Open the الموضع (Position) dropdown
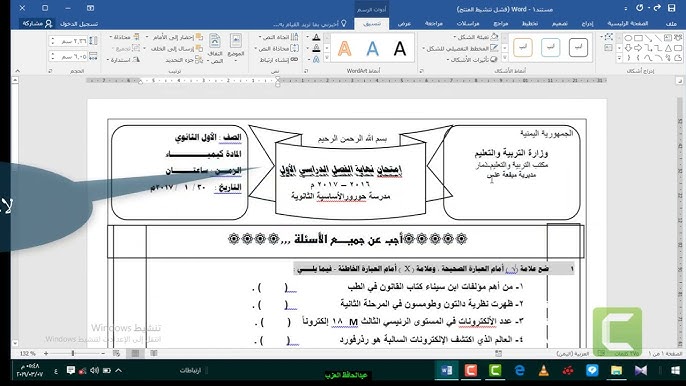 coord(236,48)
